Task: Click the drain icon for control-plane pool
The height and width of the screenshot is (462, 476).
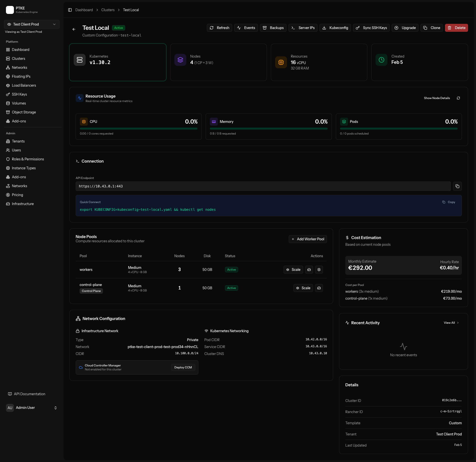Action: point(319,288)
